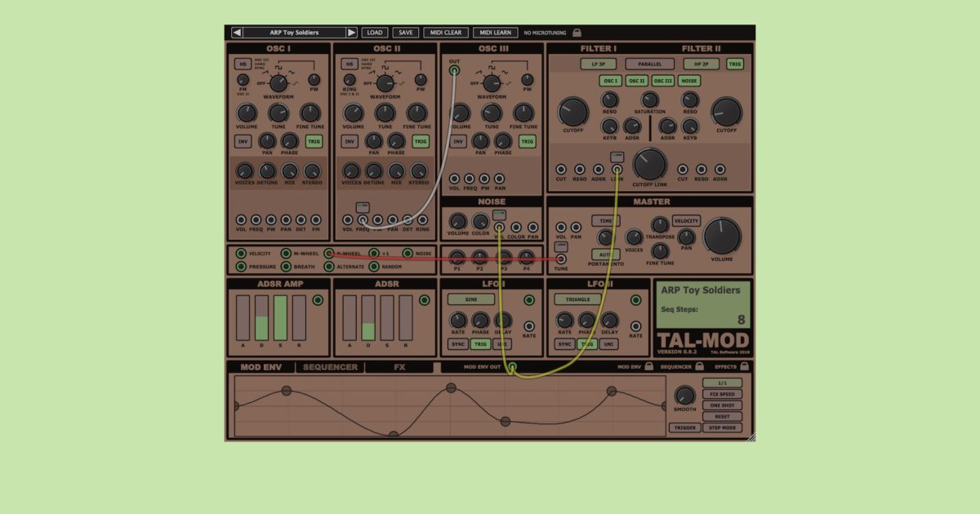Open the 1/1 mod envelope speed dropdown
The width and height of the screenshot is (980, 514).
tap(722, 383)
